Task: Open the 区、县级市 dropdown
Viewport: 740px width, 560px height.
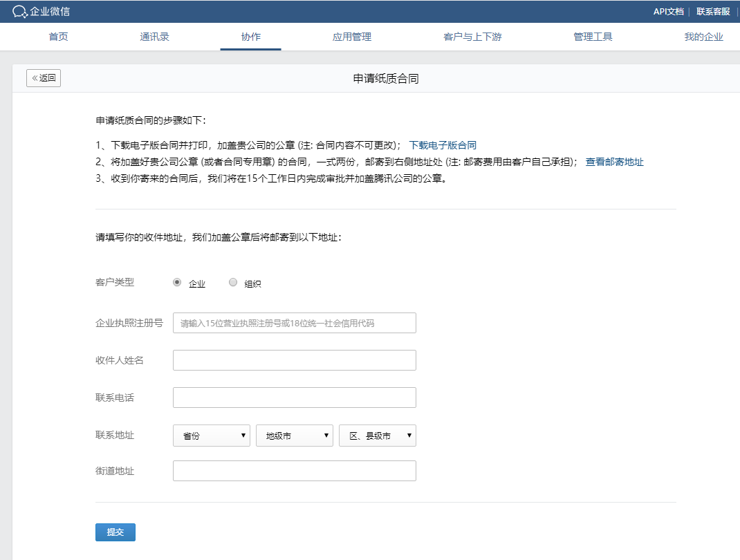Action: pos(378,436)
